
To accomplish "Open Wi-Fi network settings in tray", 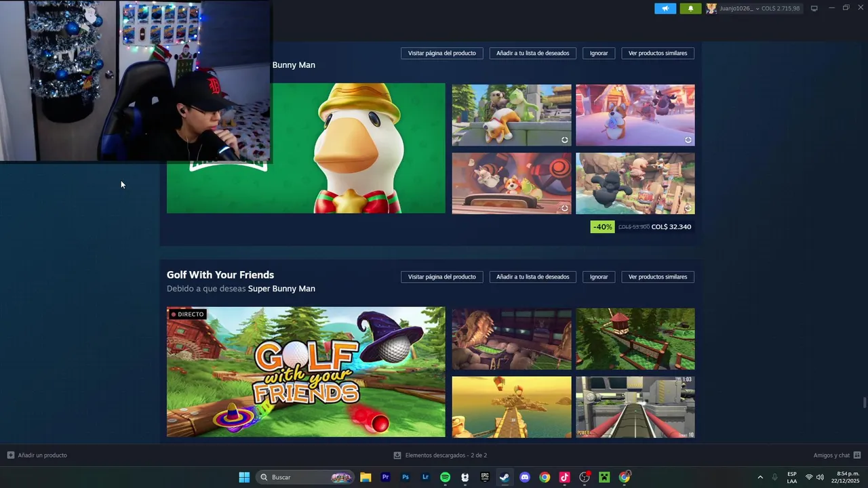I will pyautogui.click(x=809, y=477).
